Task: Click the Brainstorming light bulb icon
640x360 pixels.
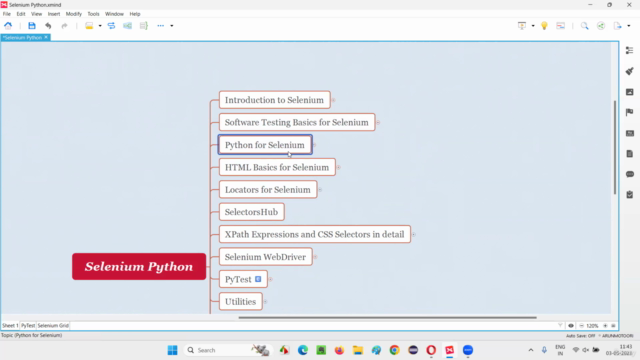Action: tap(544, 26)
